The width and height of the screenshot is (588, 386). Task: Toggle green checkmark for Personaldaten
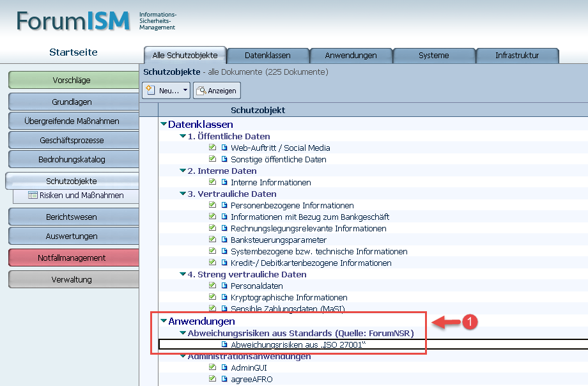(213, 286)
